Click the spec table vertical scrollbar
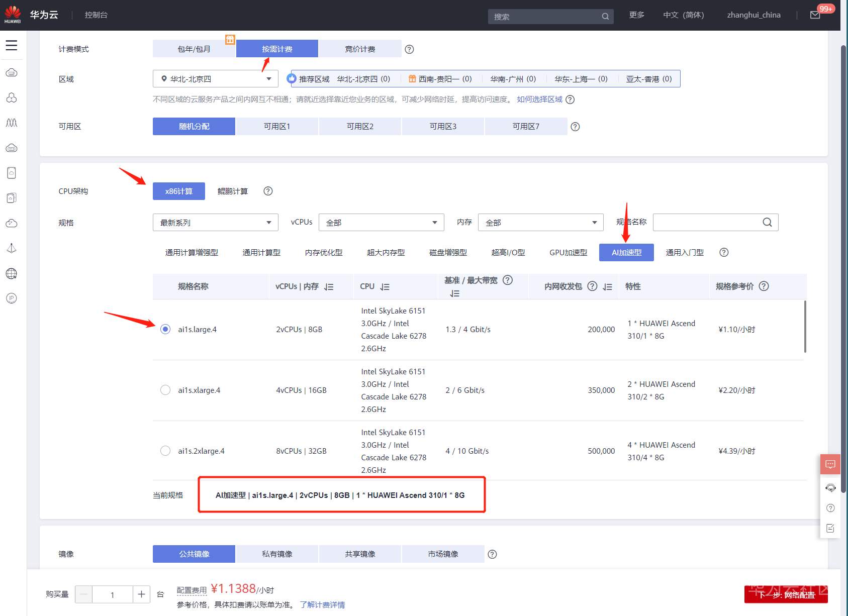This screenshot has height=616, width=848. click(x=805, y=327)
